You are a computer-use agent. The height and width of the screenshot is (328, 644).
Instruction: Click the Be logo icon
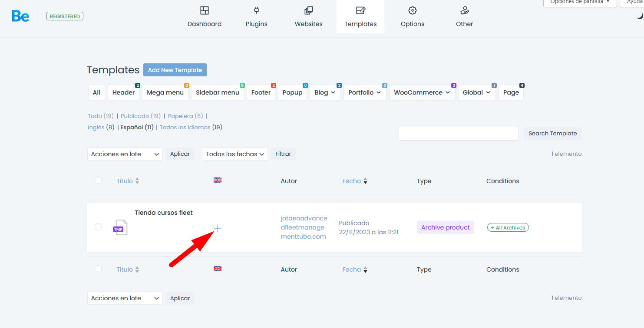[20, 16]
